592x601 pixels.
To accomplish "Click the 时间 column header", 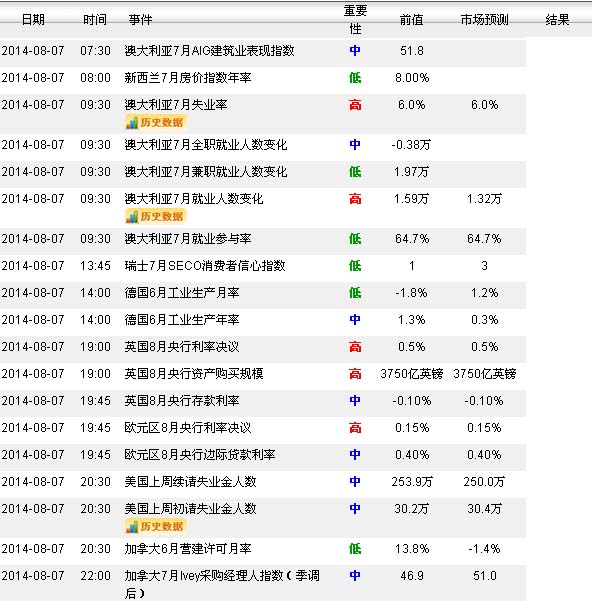I will [x=95, y=20].
